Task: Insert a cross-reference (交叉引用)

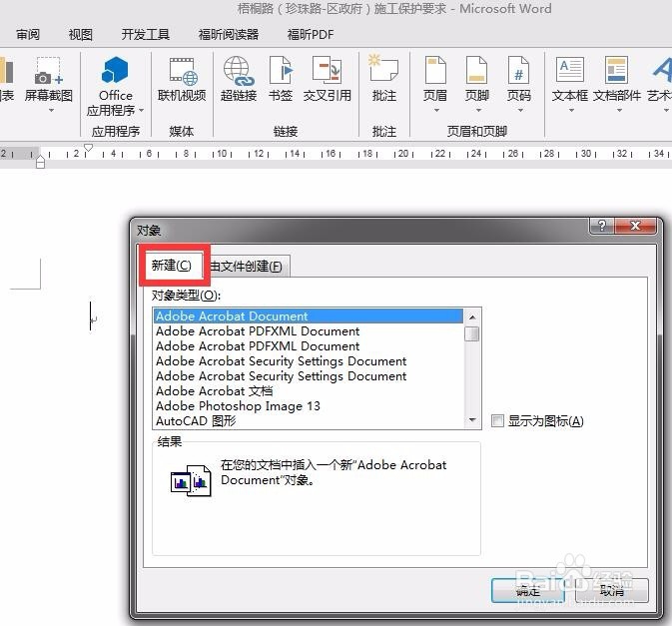Action: click(327, 79)
